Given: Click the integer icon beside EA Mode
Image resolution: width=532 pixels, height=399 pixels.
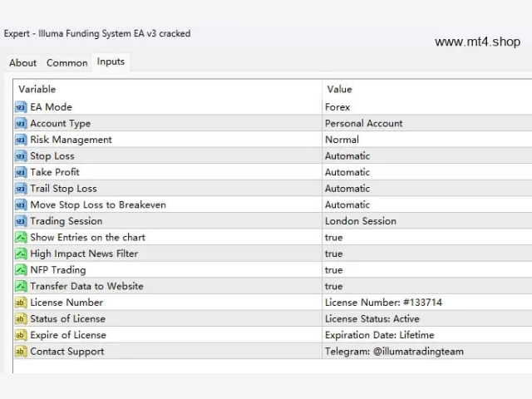Looking at the screenshot, I should coord(21,107).
